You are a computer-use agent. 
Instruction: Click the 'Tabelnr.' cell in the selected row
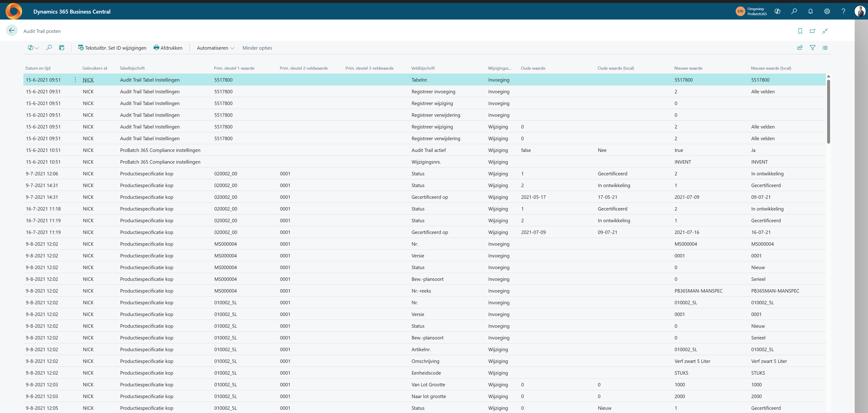[x=420, y=80]
